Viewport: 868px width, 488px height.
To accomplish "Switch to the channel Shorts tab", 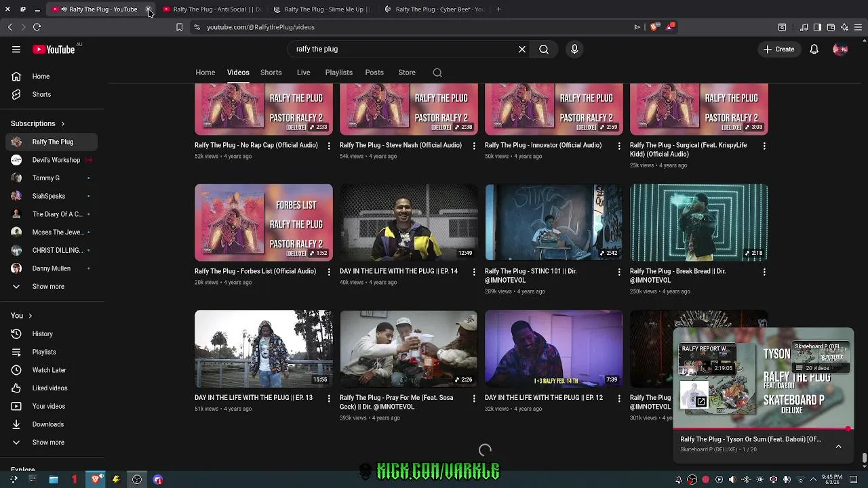I will coord(271,73).
